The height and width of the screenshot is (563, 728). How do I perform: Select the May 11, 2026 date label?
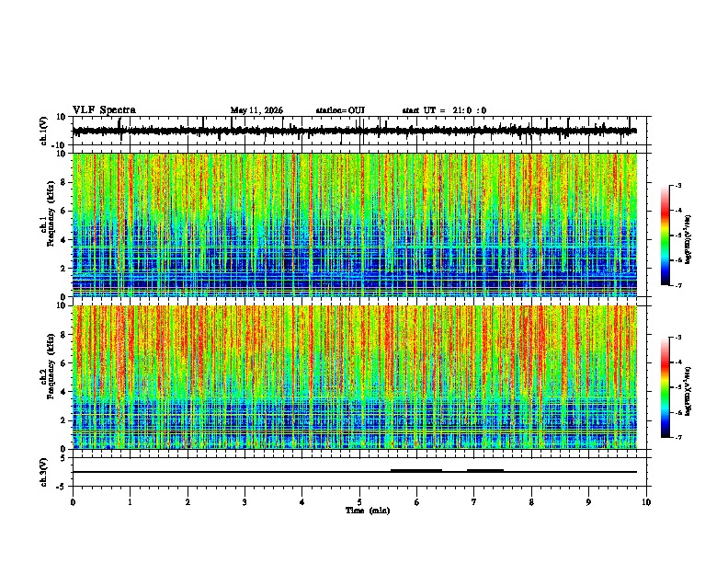pyautogui.click(x=256, y=110)
